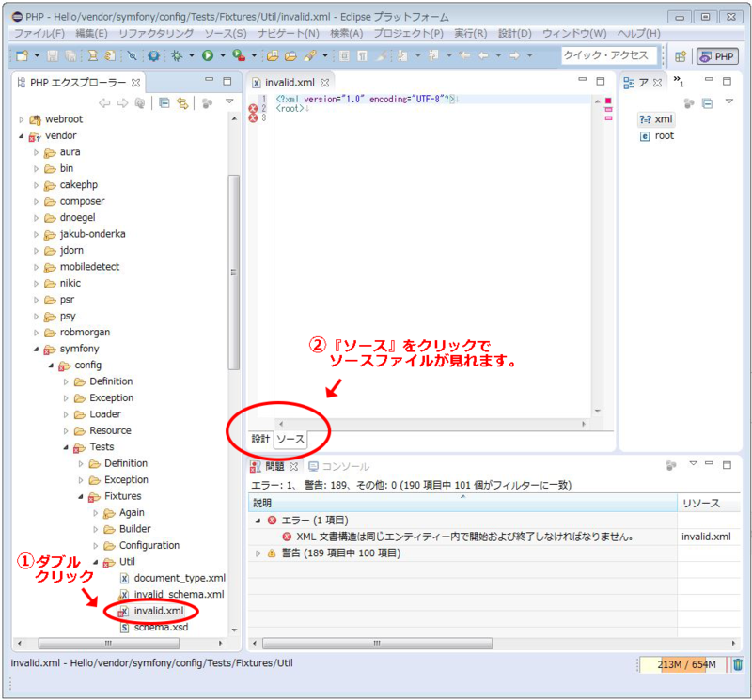The image size is (752, 700).
Task: Select the mobiledetect folder
Action: point(89,267)
